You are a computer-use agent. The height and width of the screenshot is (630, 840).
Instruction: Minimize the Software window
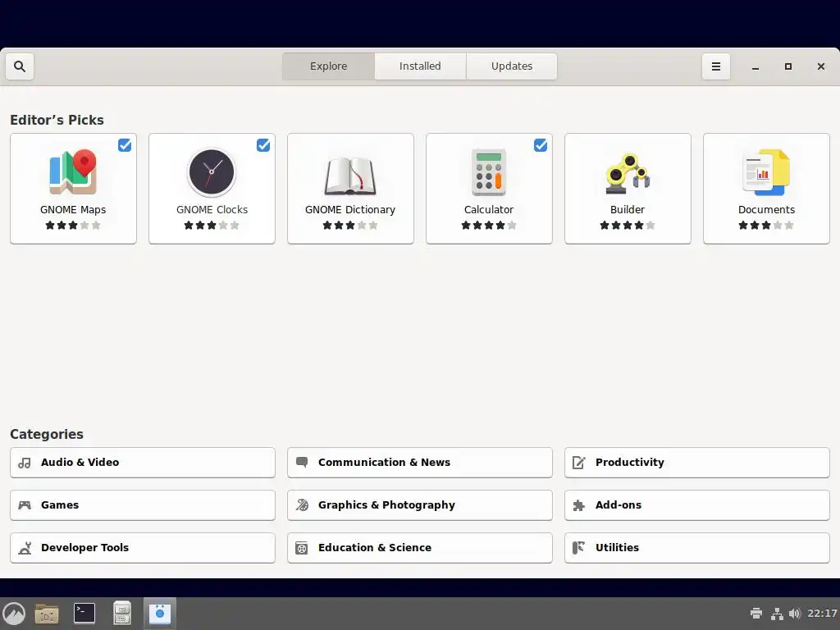pyautogui.click(x=756, y=66)
